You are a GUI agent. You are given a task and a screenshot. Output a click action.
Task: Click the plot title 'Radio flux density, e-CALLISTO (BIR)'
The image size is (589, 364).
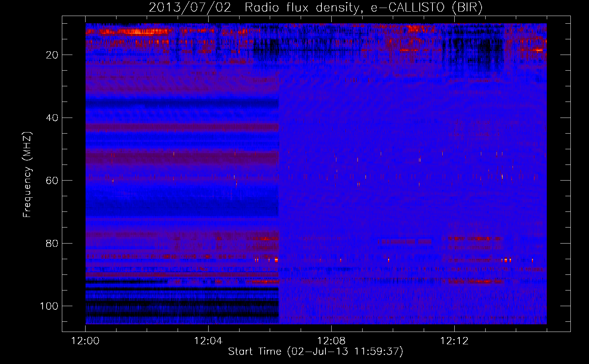click(364, 8)
